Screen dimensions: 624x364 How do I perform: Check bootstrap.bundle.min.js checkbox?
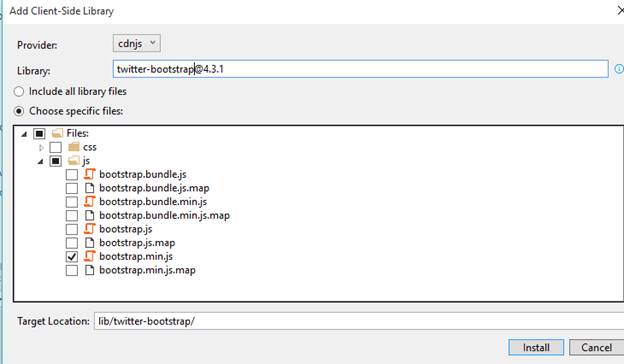72,202
